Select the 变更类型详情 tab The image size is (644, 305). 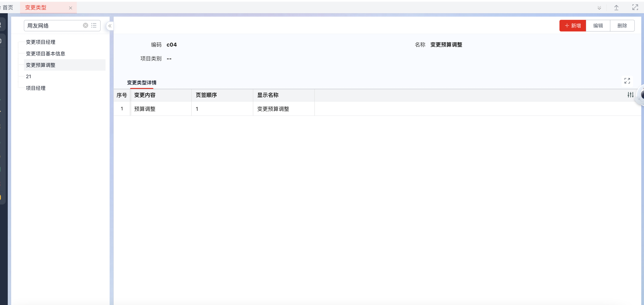point(142,83)
